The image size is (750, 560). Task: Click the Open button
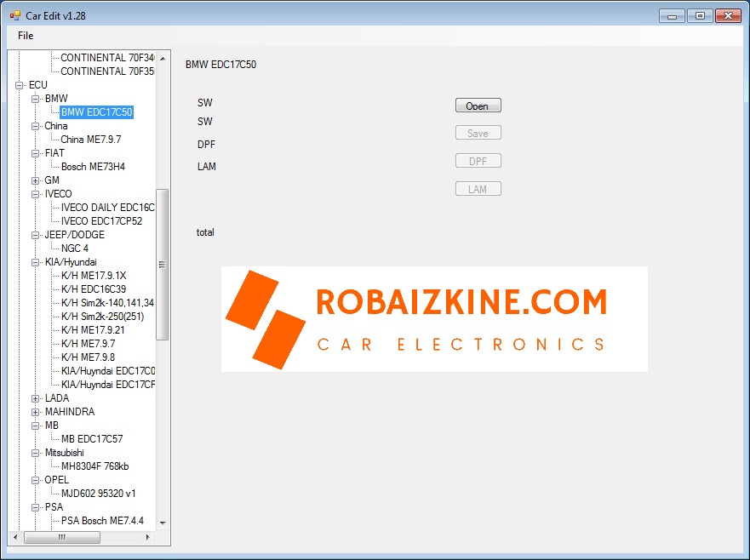pos(478,106)
